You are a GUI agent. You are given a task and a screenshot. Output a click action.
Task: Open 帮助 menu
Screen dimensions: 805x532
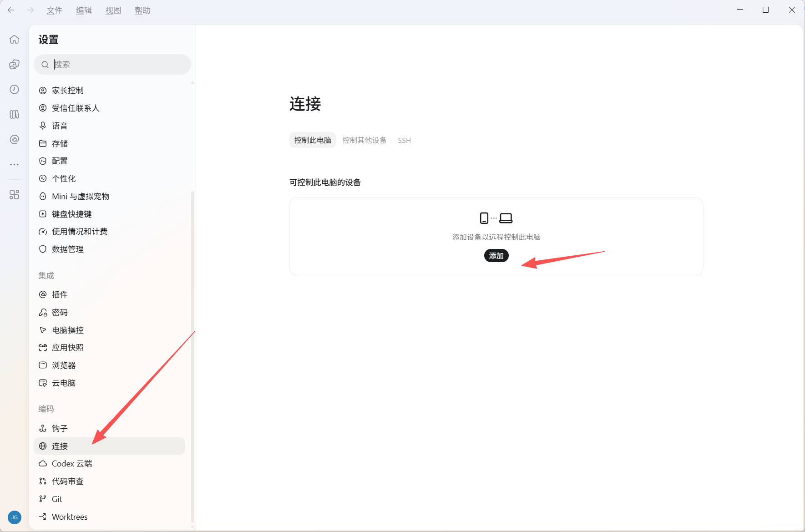point(142,10)
